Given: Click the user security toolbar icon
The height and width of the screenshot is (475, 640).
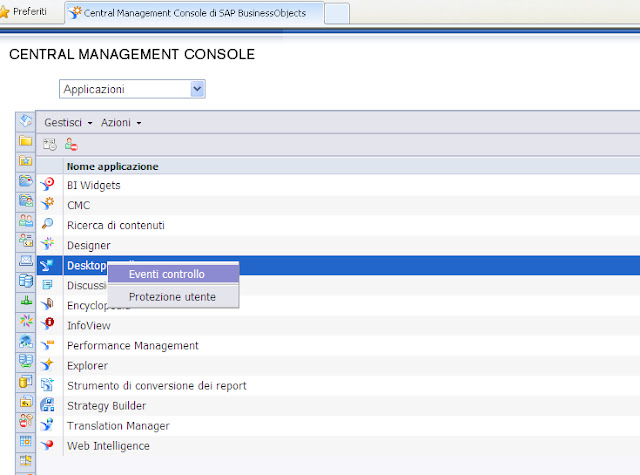Looking at the screenshot, I should tap(71, 144).
